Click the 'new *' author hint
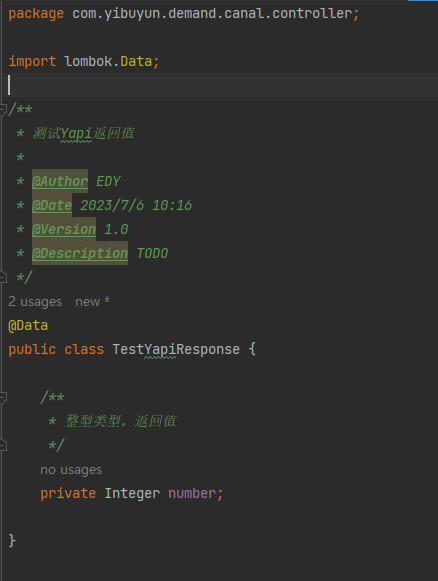The width and height of the screenshot is (438, 581). [92, 302]
